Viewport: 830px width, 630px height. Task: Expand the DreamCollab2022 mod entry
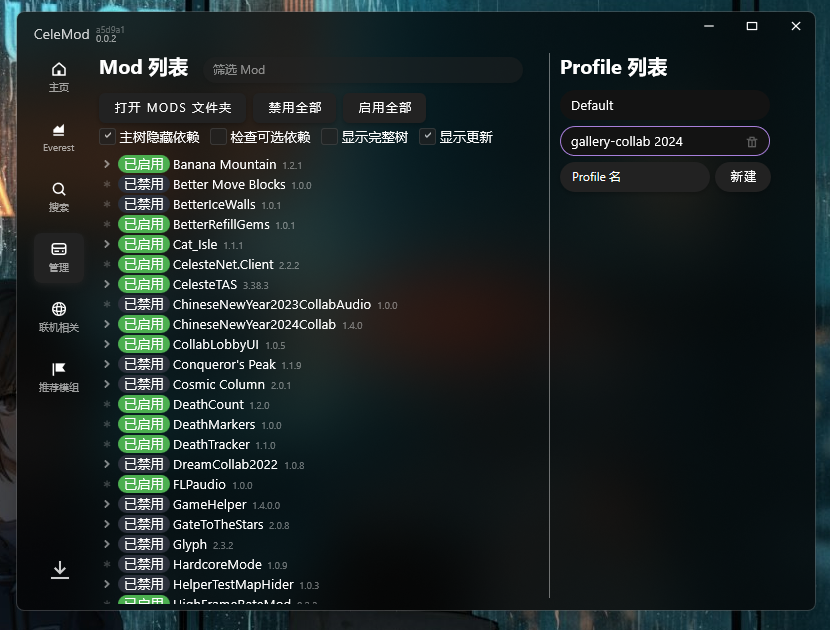pyautogui.click(x=107, y=464)
